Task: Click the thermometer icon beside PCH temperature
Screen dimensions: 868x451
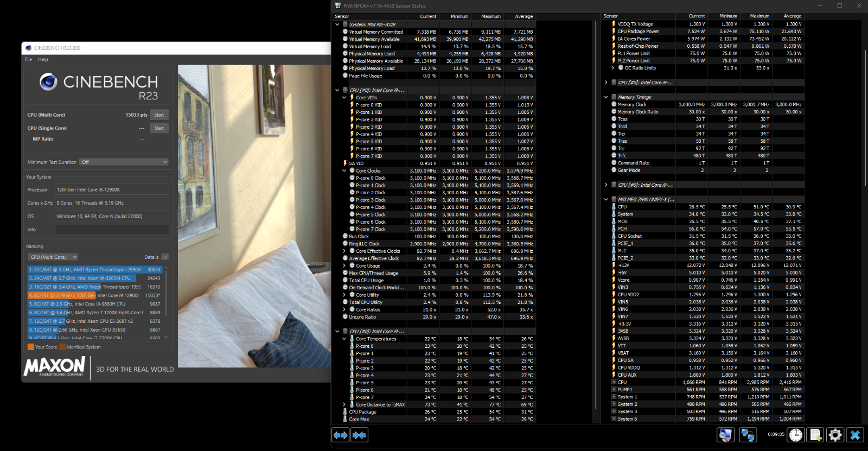Action: coord(614,229)
